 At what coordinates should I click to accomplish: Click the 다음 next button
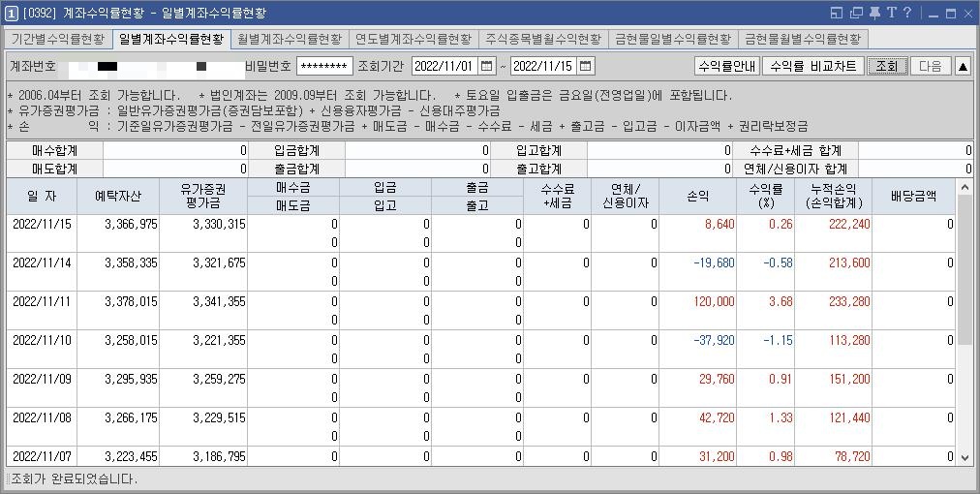pos(931,66)
